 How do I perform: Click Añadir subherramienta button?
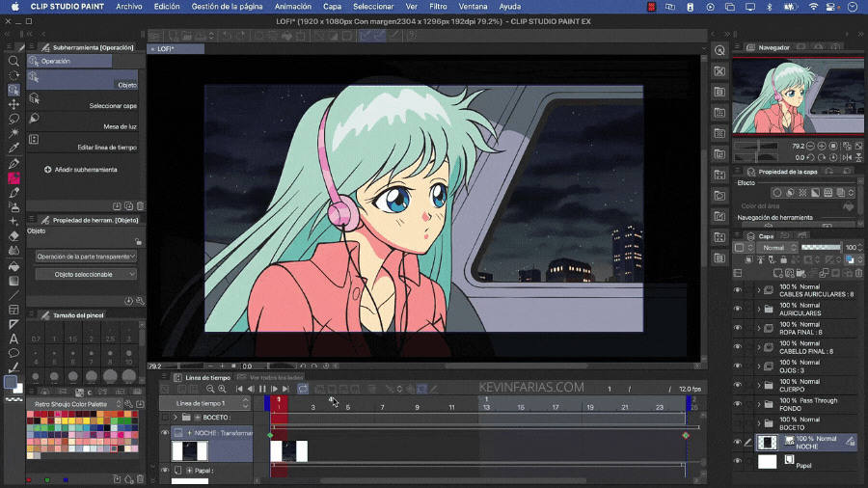81,170
